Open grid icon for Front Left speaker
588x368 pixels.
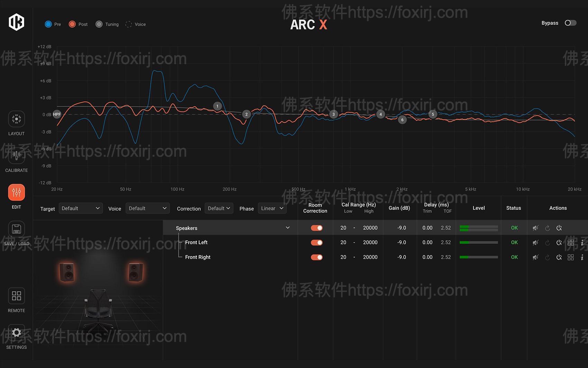click(x=571, y=243)
